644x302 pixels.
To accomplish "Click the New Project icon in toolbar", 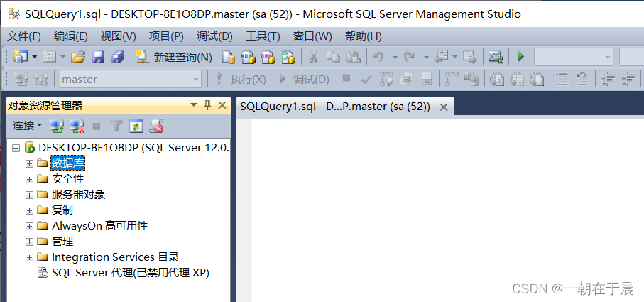I will click(19, 57).
